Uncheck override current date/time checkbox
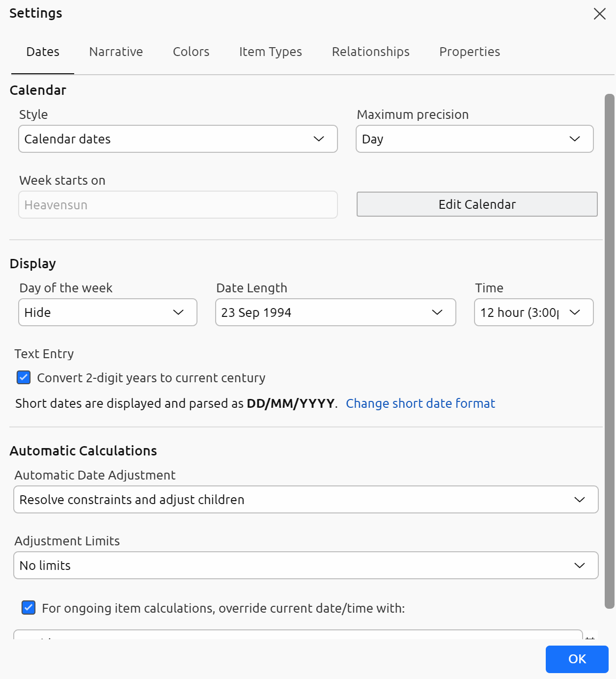 (x=28, y=608)
